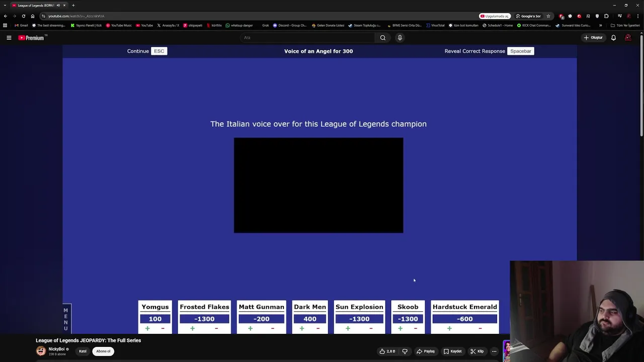Click the Paylaş share button

pyautogui.click(x=426, y=351)
